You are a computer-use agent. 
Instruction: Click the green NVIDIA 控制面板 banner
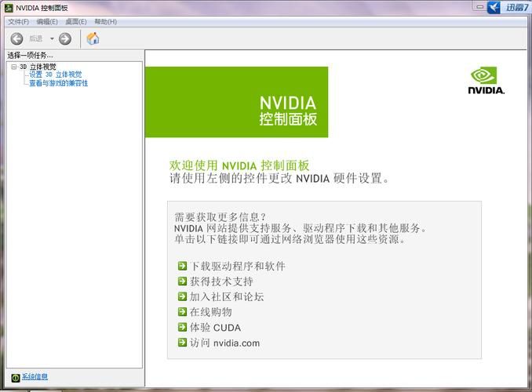(x=236, y=102)
